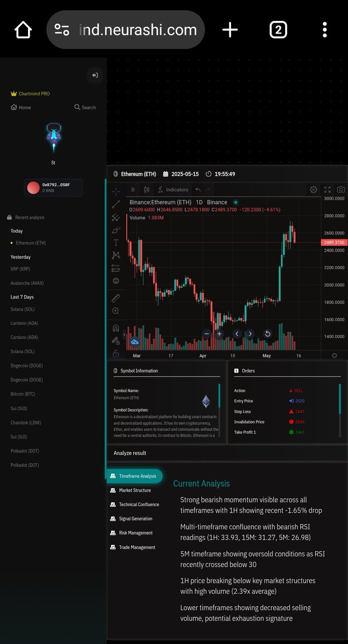The width and height of the screenshot is (348, 644).
Task: Zoom out the chart with minus
Action: click(x=207, y=334)
